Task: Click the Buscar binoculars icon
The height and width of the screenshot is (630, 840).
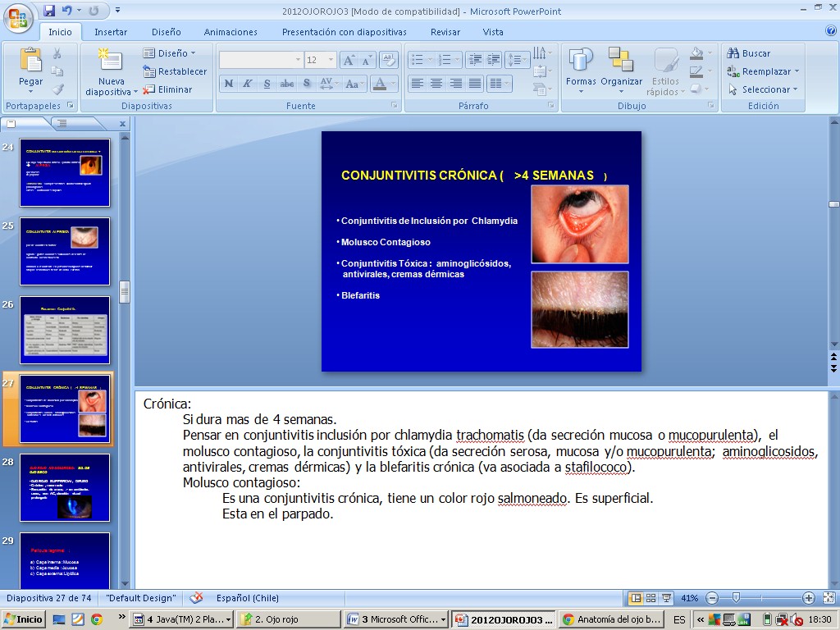Action: pyautogui.click(x=733, y=53)
